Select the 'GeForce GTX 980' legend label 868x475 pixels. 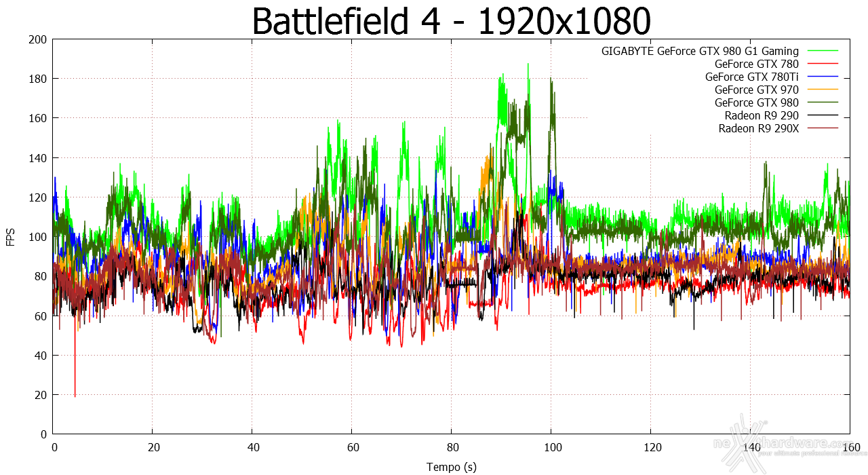(757, 102)
